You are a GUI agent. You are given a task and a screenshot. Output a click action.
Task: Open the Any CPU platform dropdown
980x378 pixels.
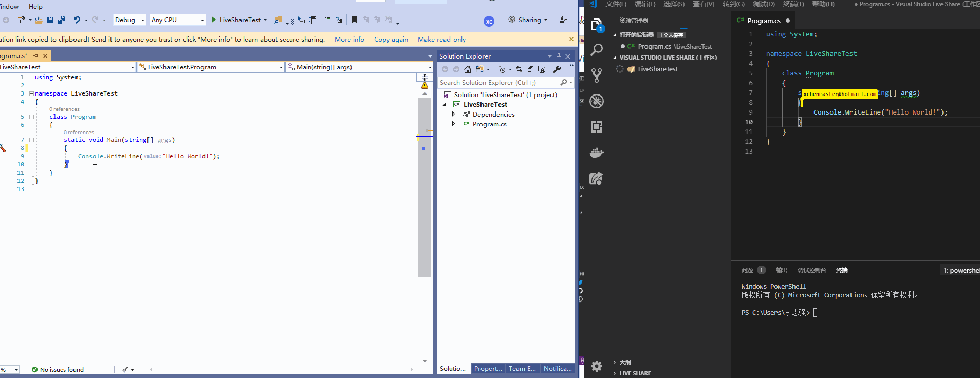click(178, 20)
